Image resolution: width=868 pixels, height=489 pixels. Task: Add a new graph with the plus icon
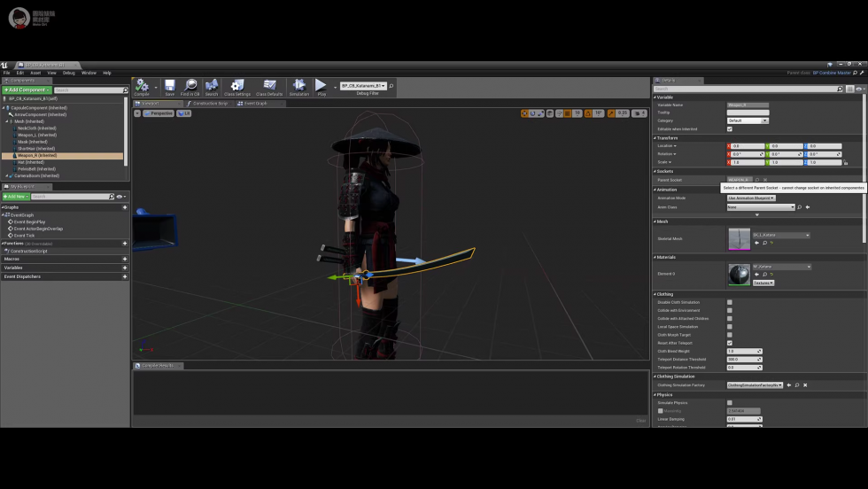(x=125, y=207)
